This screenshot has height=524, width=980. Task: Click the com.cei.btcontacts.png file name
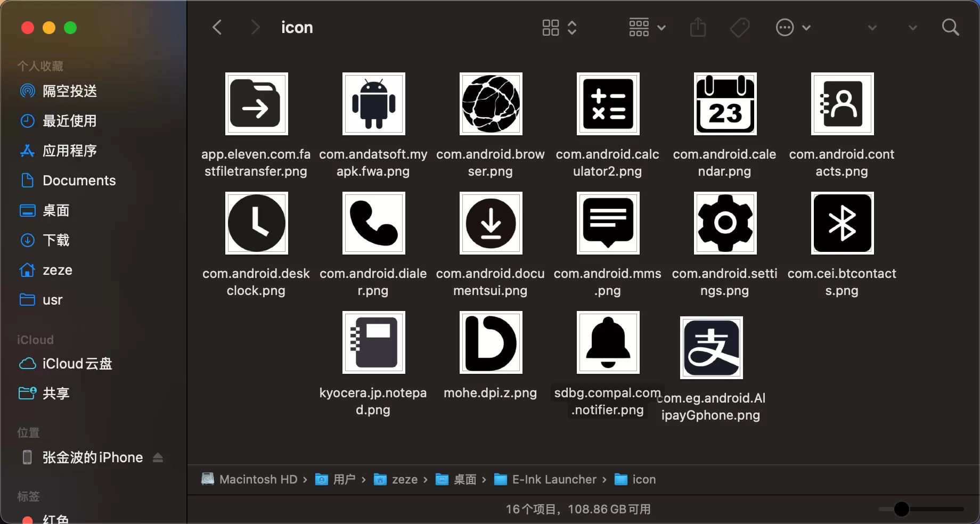tap(842, 282)
